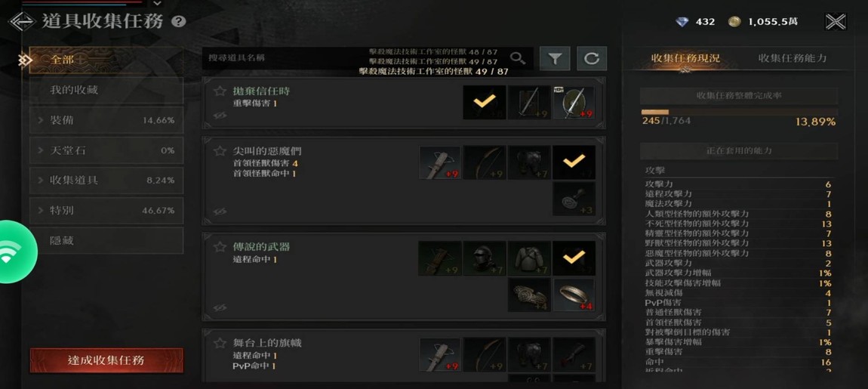Click the gold coin currency icon

coord(734,22)
